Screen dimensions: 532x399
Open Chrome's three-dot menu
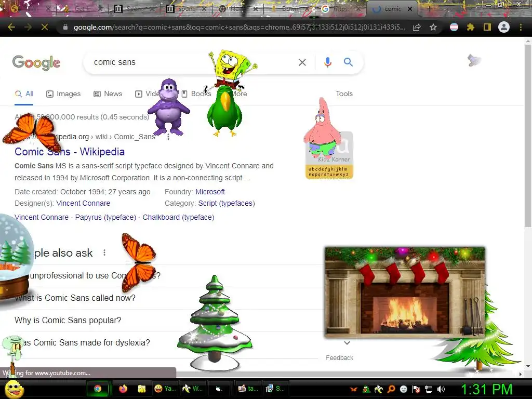click(x=521, y=27)
